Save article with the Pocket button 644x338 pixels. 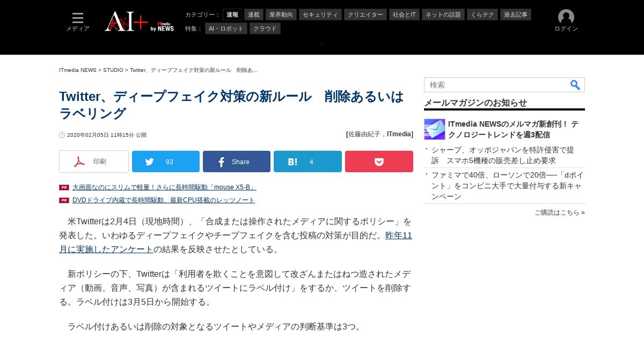click(x=379, y=161)
